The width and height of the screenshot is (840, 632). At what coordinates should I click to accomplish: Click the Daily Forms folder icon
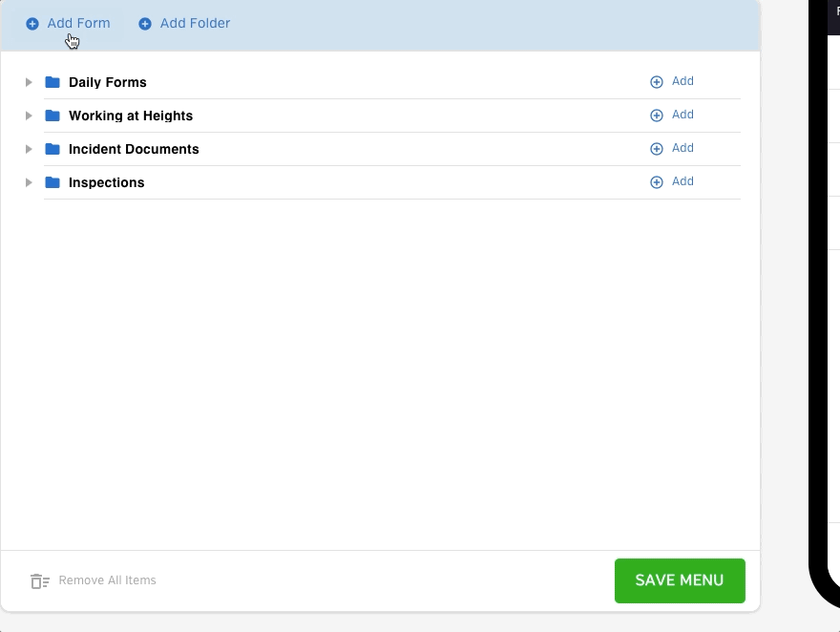point(52,82)
